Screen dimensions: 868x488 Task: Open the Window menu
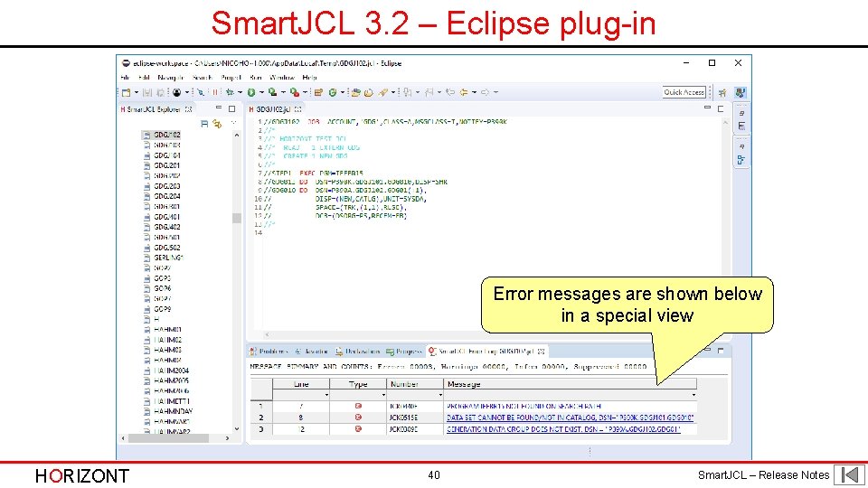(282, 78)
